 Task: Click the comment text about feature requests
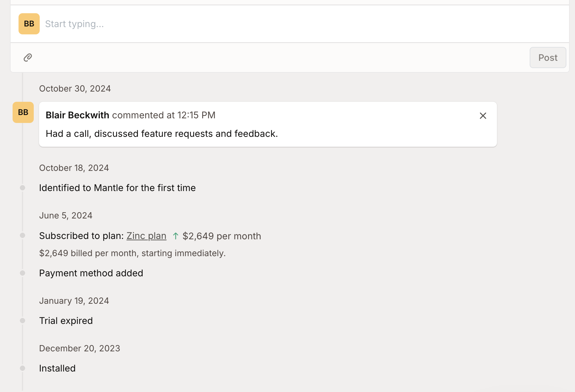coord(162,134)
